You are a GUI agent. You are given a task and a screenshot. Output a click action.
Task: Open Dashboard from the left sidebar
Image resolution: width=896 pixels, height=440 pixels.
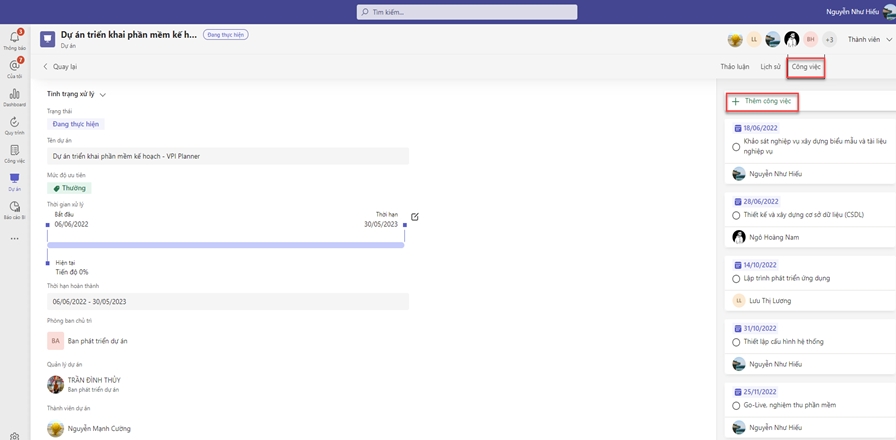click(x=14, y=96)
